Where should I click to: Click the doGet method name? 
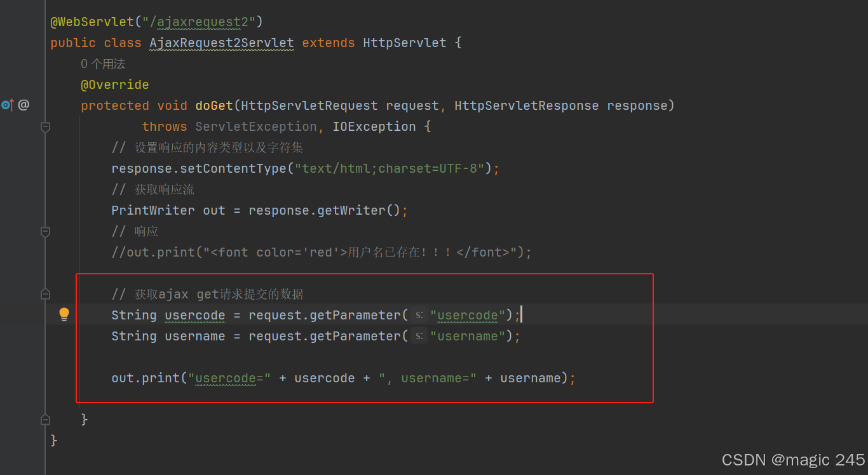214,105
